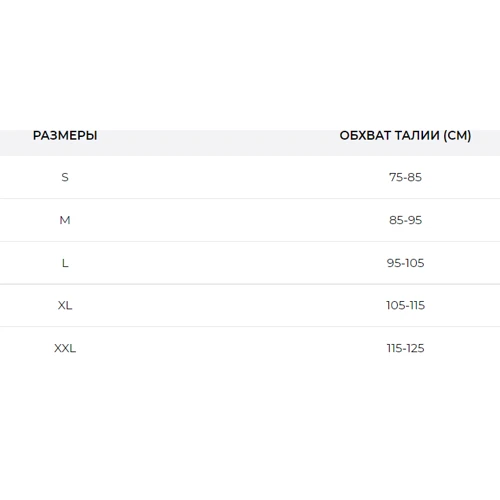Click the 115-125 waist value
The width and height of the screenshot is (500, 500).
coord(405,348)
